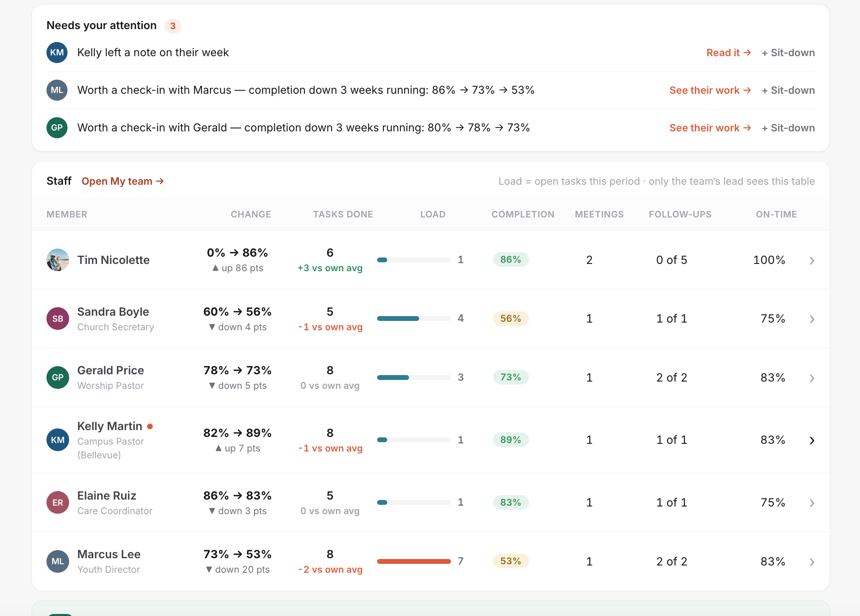This screenshot has width=860, height=616.
Task: Click Kelly's KM avatar in attention list
Action: [57, 53]
